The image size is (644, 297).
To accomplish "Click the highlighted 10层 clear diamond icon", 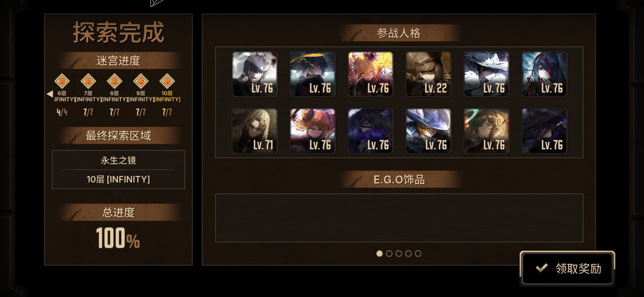I will point(167,81).
